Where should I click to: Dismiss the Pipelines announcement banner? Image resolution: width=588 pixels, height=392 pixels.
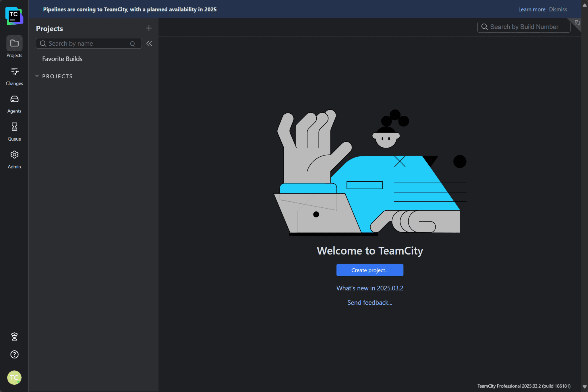pyautogui.click(x=558, y=9)
